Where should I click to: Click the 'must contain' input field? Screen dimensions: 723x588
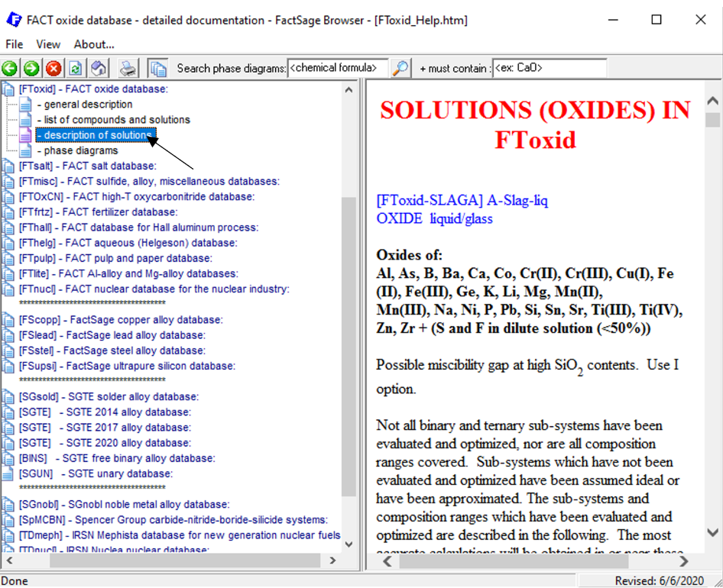pyautogui.click(x=550, y=68)
